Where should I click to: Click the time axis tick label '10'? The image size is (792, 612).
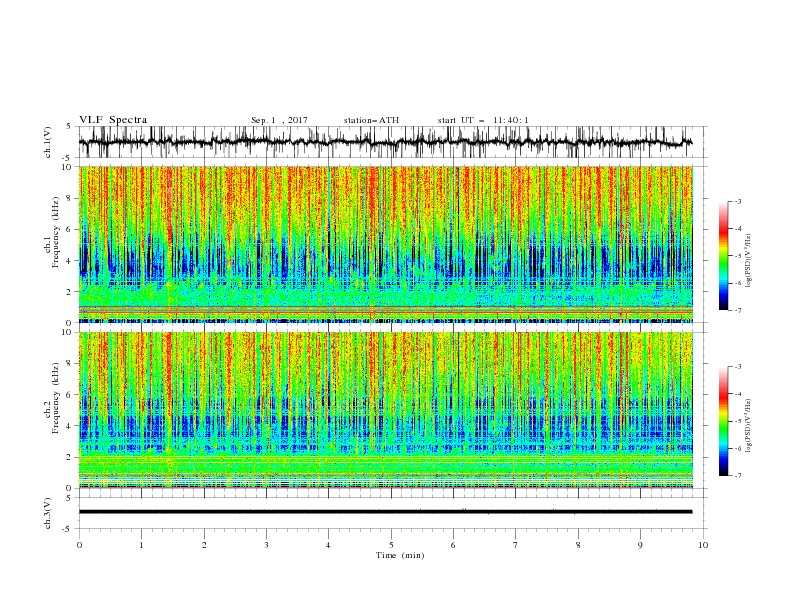pyautogui.click(x=703, y=545)
